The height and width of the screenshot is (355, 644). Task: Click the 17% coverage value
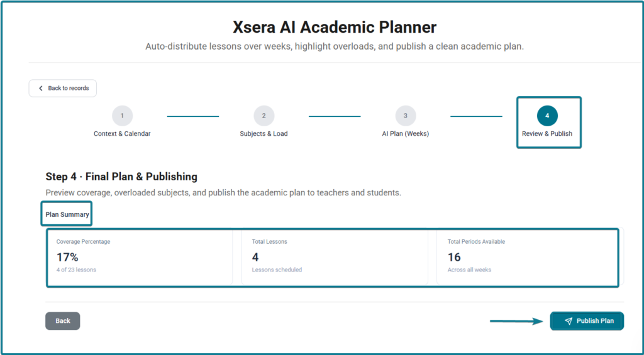click(x=67, y=258)
